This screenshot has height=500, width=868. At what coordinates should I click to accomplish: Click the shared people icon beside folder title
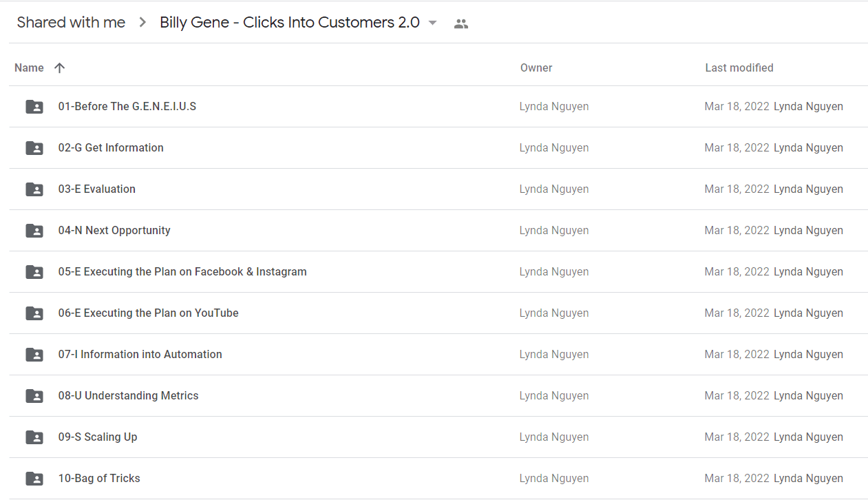[461, 23]
